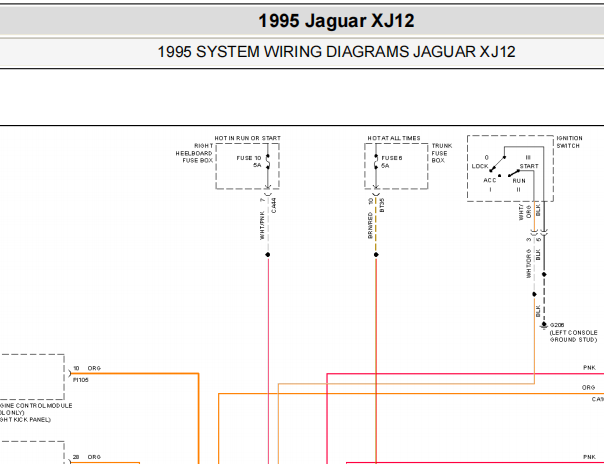Image resolution: width=604 pixels, height=464 pixels.
Task: Select the "BT35" connector label
Action: pos(382,205)
